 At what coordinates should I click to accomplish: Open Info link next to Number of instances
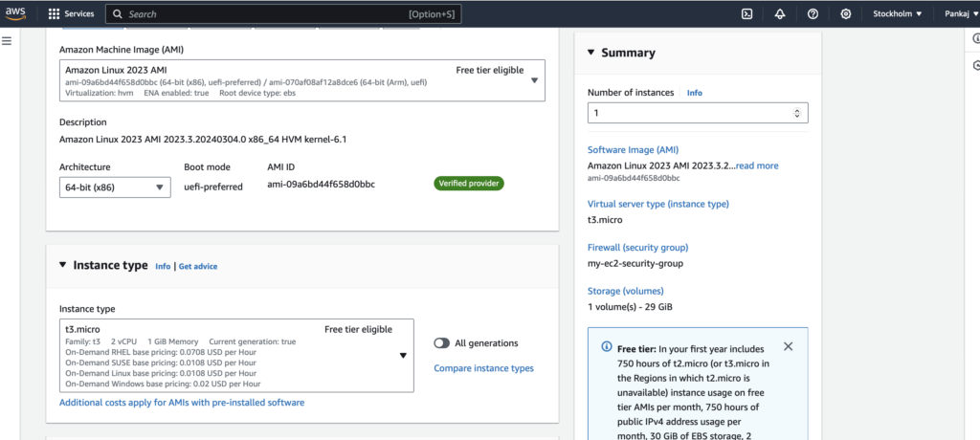(695, 93)
